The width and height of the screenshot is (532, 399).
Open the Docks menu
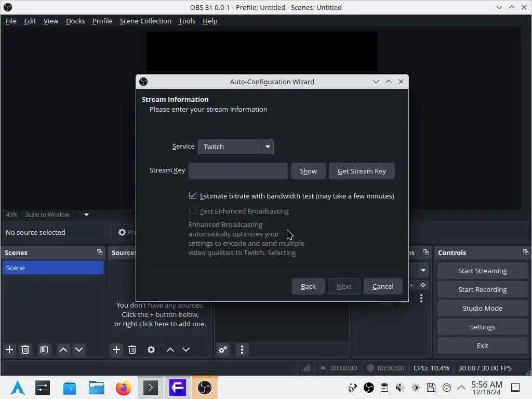point(75,21)
